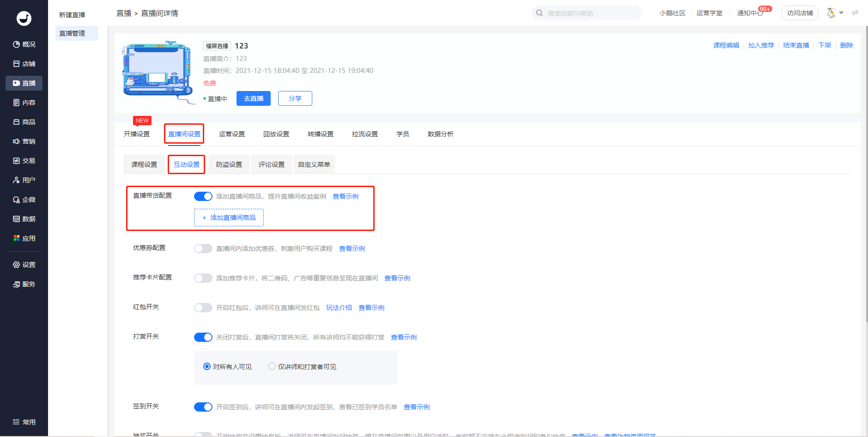
Task: Click the 去直播 button
Action: point(254,98)
